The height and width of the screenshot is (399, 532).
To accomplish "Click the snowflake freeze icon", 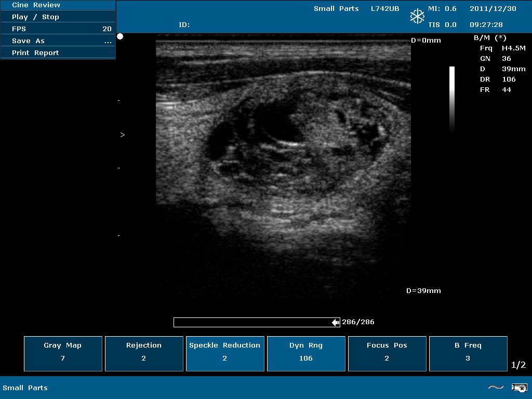I will (x=417, y=16).
